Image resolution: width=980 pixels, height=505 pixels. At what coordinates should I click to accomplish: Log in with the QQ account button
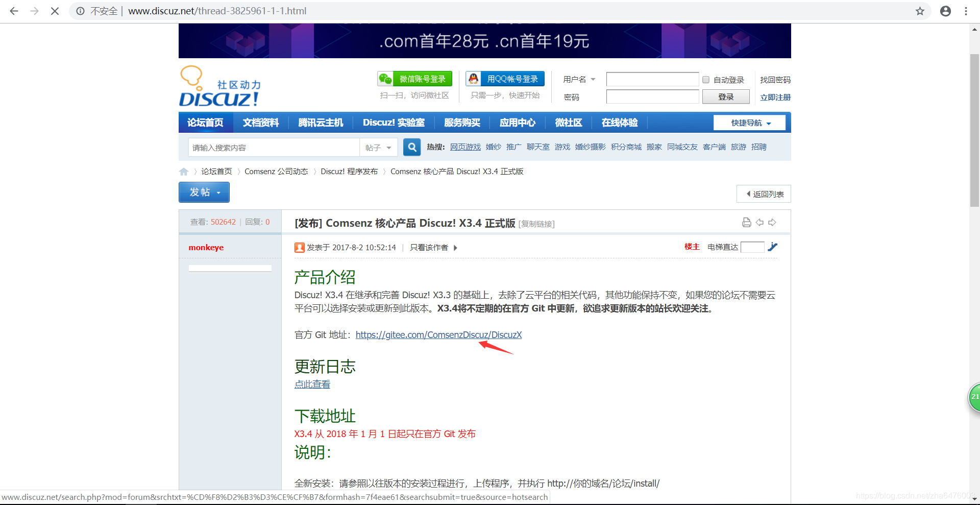pyautogui.click(x=505, y=79)
